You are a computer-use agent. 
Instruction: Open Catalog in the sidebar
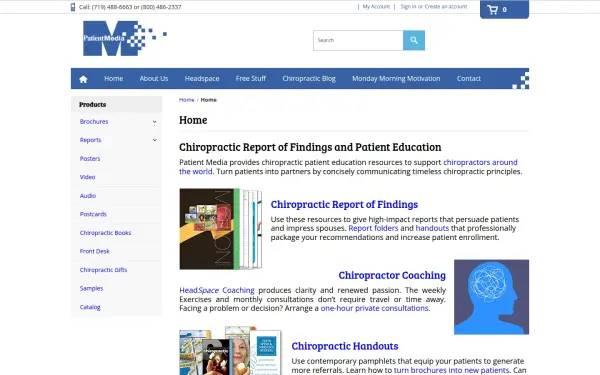(90, 307)
